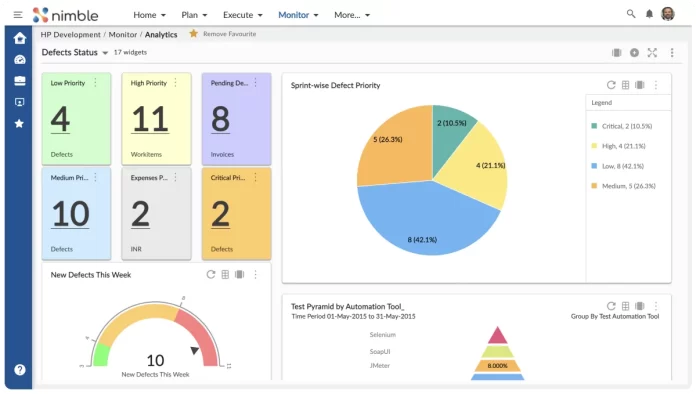Refresh the New Defects This Week widget
Image resolution: width=696 pixels, height=394 pixels.
211,275
